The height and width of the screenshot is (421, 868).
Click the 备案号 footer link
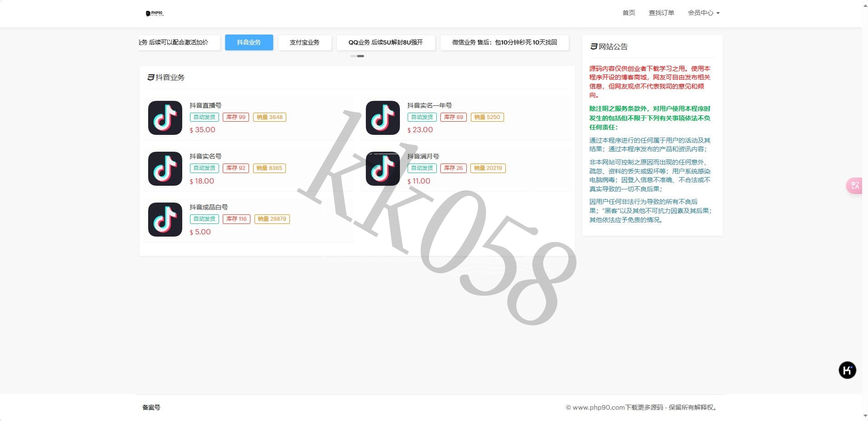coord(151,407)
